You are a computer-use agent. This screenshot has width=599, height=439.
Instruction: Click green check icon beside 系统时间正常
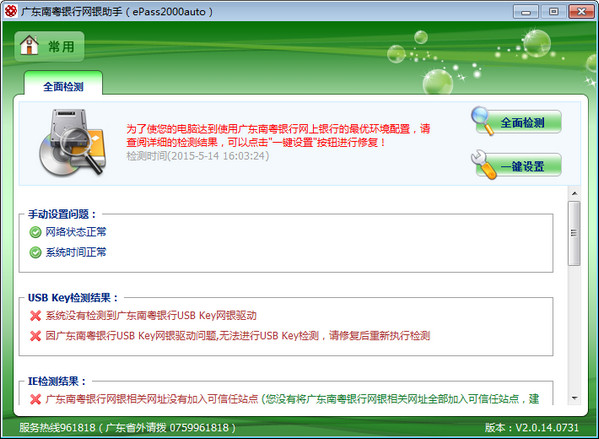point(35,252)
